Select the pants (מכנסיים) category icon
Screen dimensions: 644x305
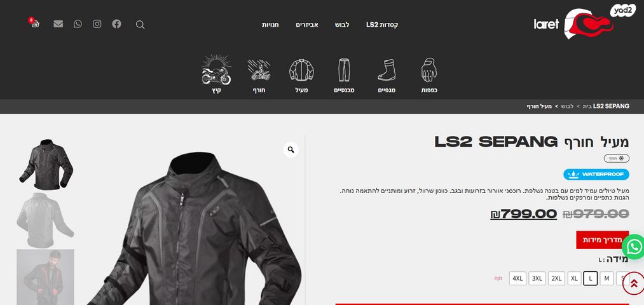344,75
